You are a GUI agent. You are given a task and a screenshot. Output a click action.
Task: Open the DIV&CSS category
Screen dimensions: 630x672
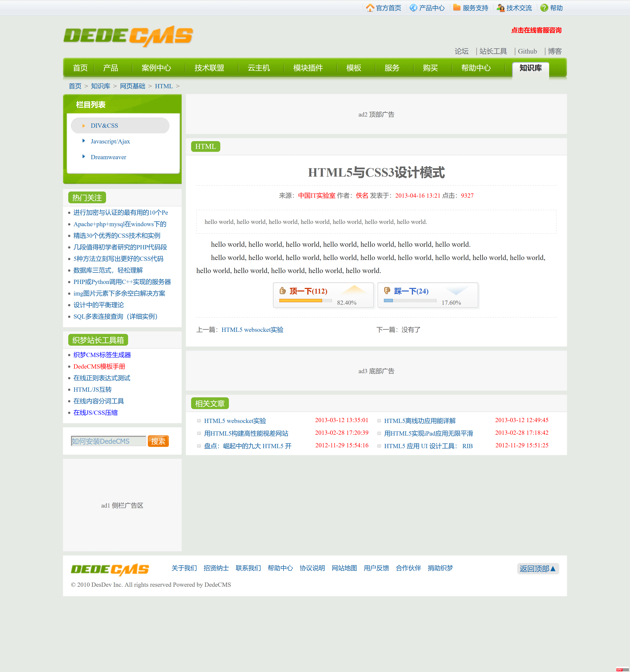click(x=104, y=126)
